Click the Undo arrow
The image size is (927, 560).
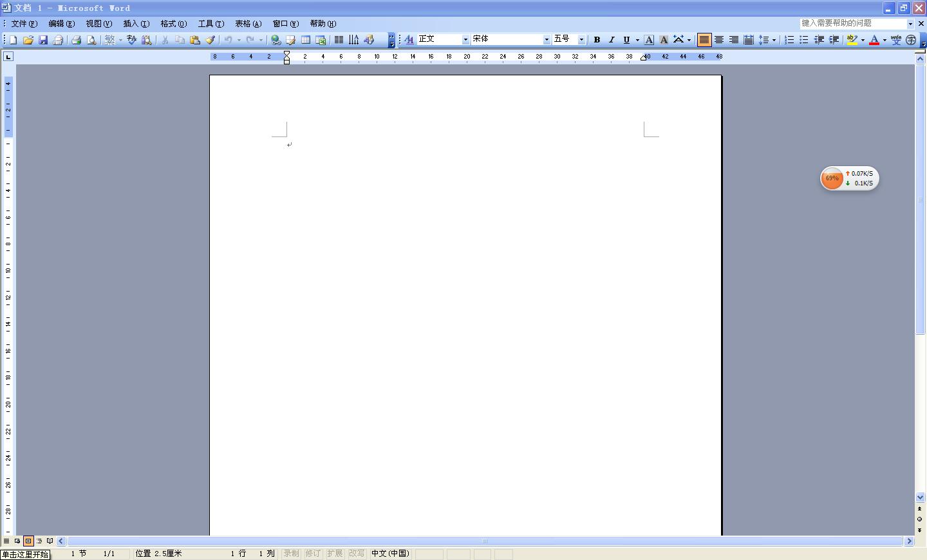pyautogui.click(x=228, y=40)
